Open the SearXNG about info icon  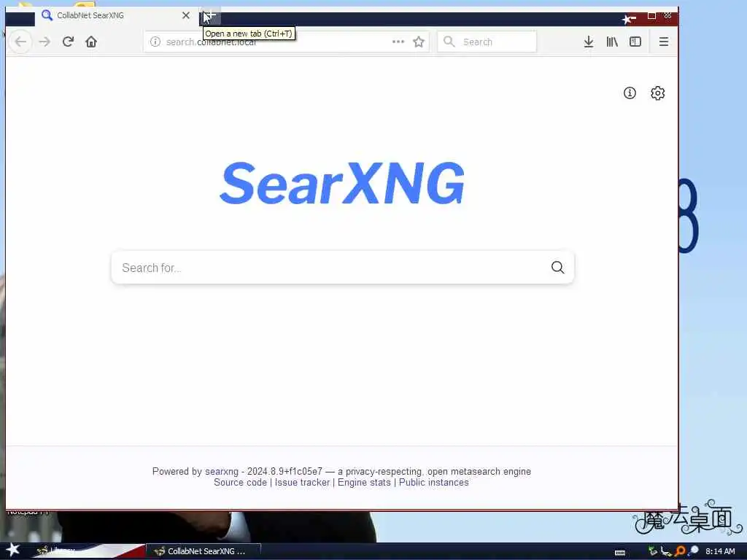tap(630, 93)
